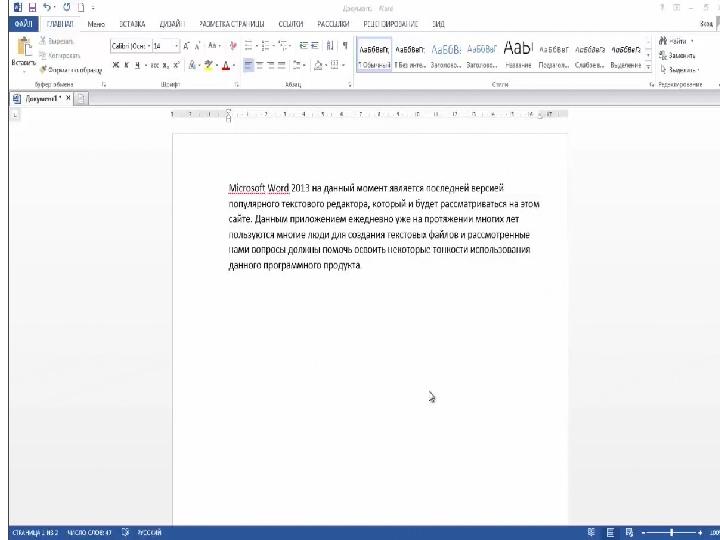Viewport: 720px width, 540px height.
Task: Increase paragraph indent
Action: point(315,46)
